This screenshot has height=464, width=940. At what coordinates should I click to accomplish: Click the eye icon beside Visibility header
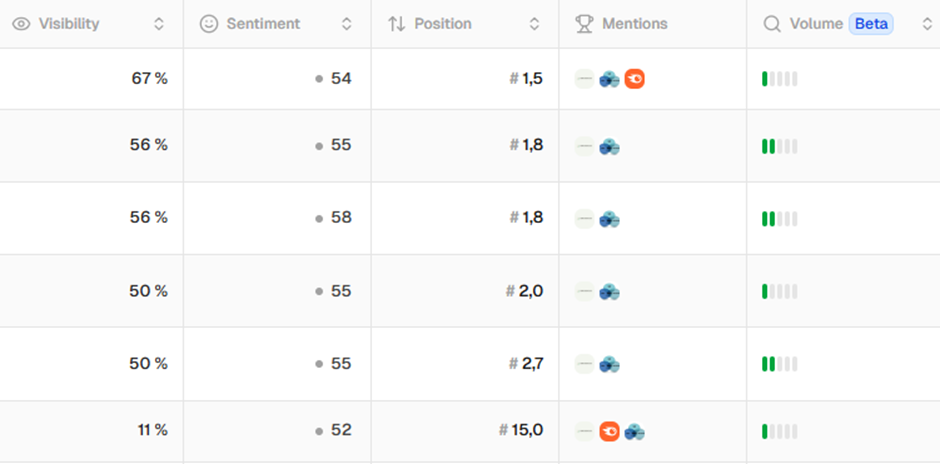click(21, 24)
